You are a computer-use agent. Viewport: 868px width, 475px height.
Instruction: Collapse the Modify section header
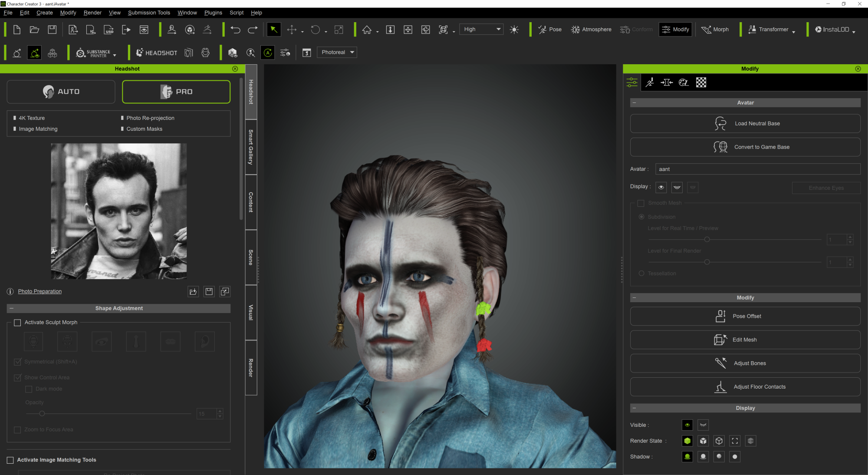point(635,298)
